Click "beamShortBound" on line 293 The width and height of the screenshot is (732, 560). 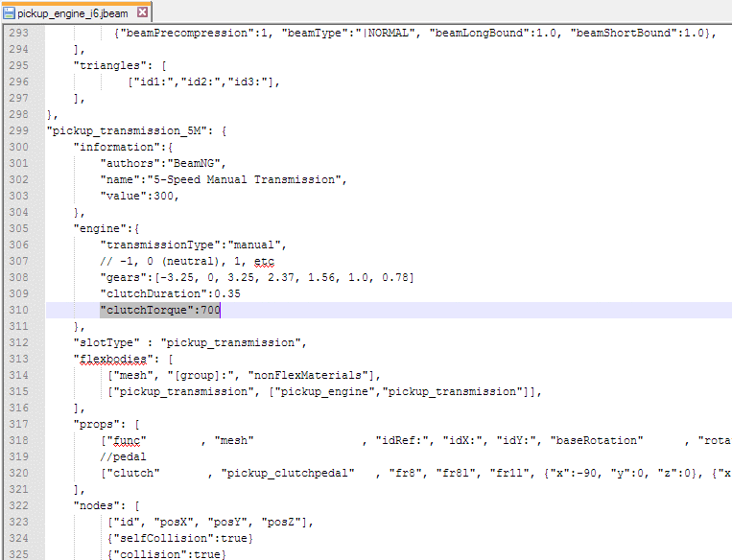[x=624, y=33]
